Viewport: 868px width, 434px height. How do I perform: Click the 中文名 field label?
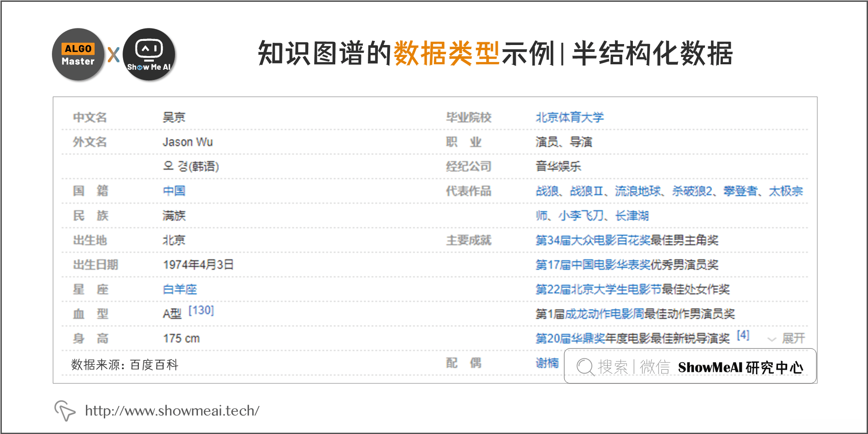tap(90, 118)
